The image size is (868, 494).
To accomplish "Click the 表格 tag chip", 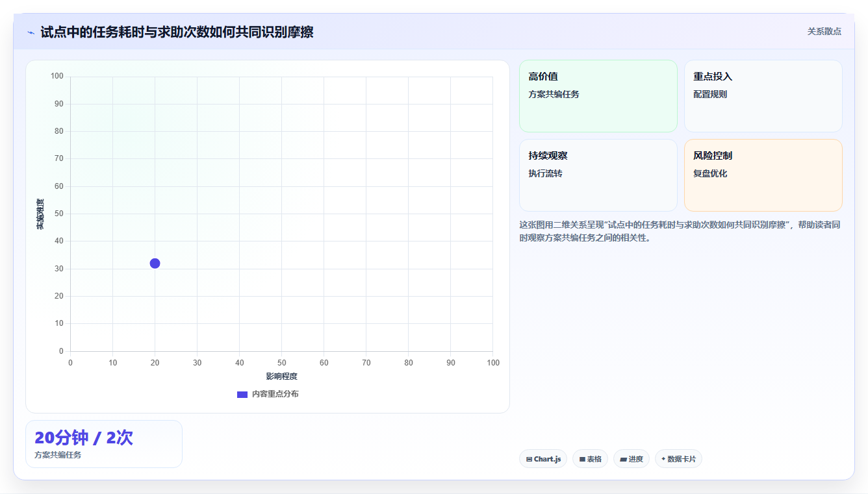I will click(x=590, y=459).
